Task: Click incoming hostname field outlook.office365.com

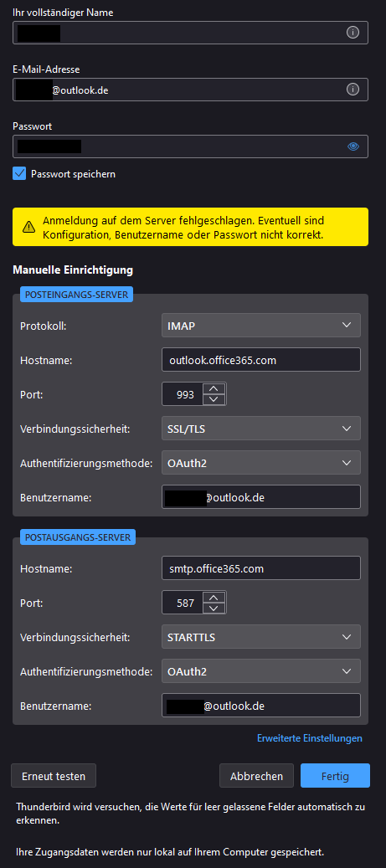Action: click(x=261, y=360)
